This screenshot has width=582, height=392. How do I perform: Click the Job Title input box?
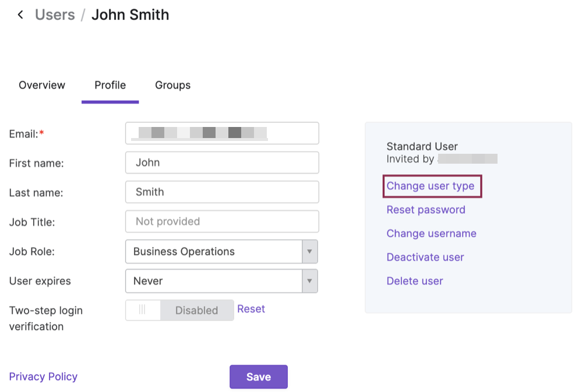(221, 221)
